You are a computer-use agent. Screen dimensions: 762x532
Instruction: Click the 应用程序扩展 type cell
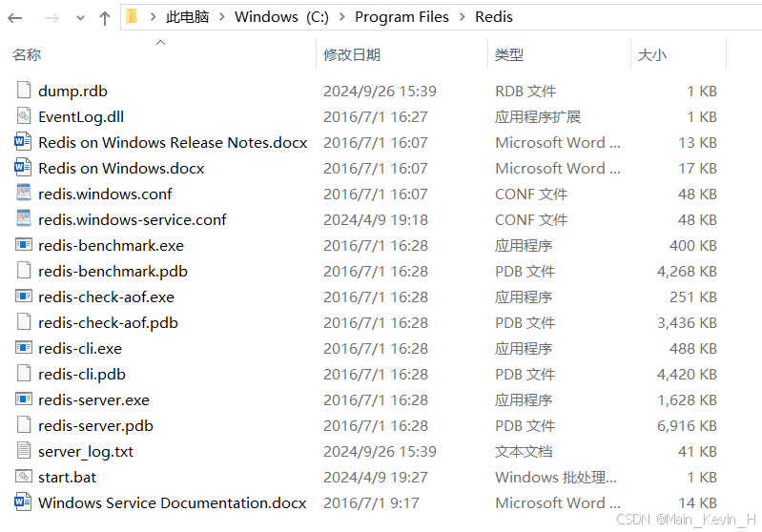pos(538,117)
